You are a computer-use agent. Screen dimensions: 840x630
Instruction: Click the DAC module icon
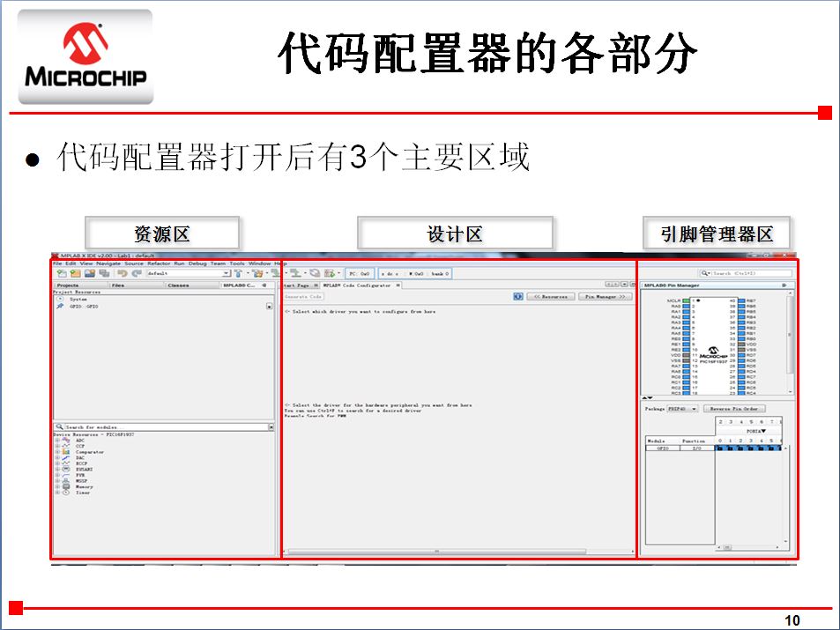[x=66, y=457]
